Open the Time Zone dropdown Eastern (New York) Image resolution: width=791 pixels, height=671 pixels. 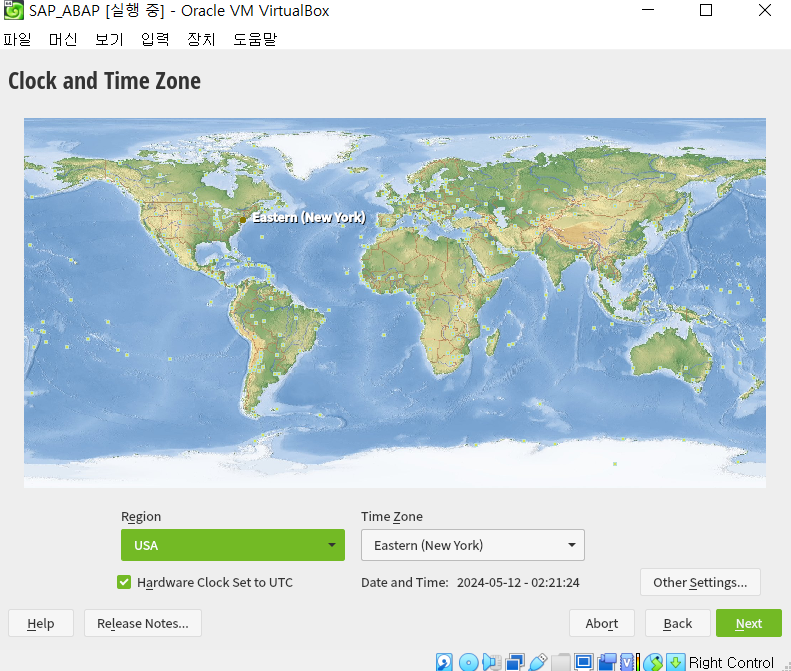(x=473, y=545)
